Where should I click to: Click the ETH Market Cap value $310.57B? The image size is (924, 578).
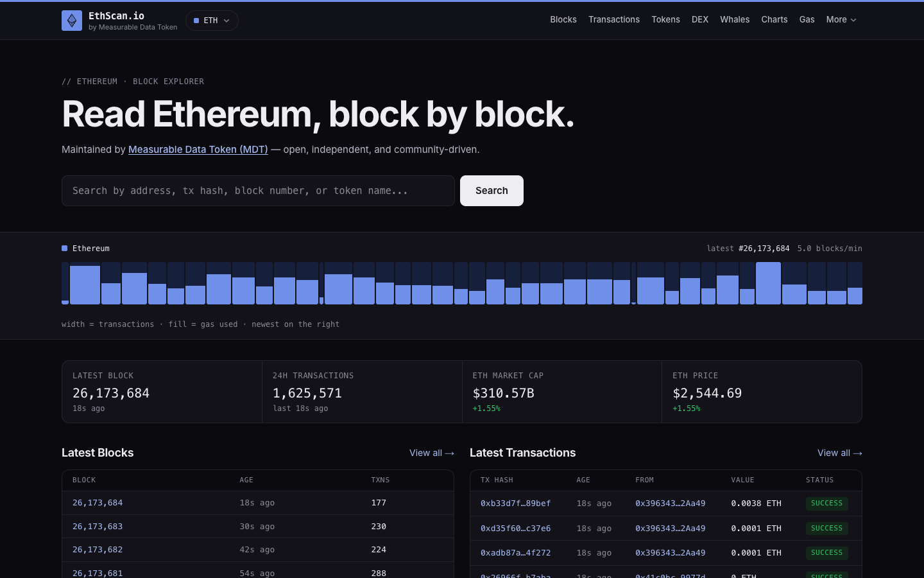(504, 393)
